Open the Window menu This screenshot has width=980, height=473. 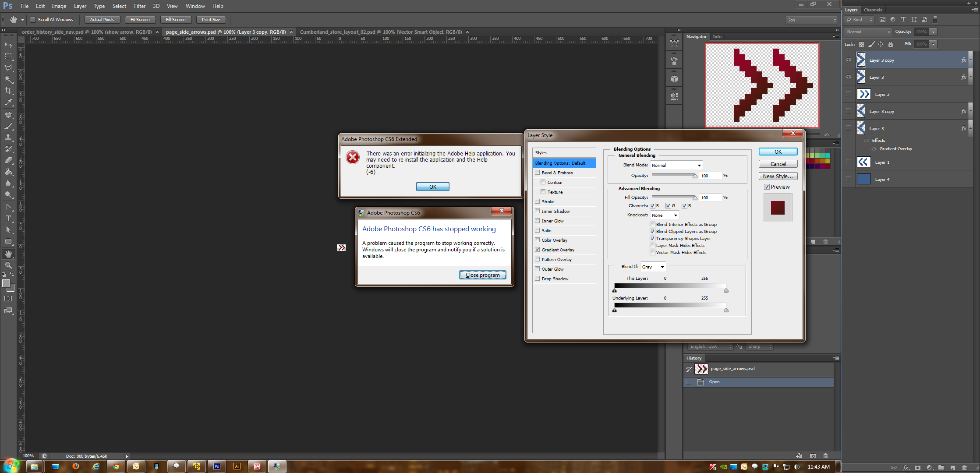[195, 6]
